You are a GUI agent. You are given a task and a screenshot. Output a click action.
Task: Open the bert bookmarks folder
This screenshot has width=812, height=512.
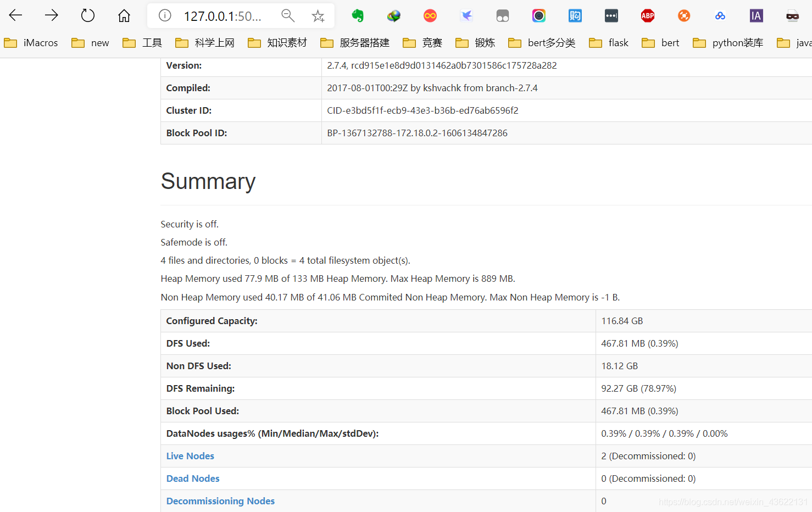click(x=660, y=43)
